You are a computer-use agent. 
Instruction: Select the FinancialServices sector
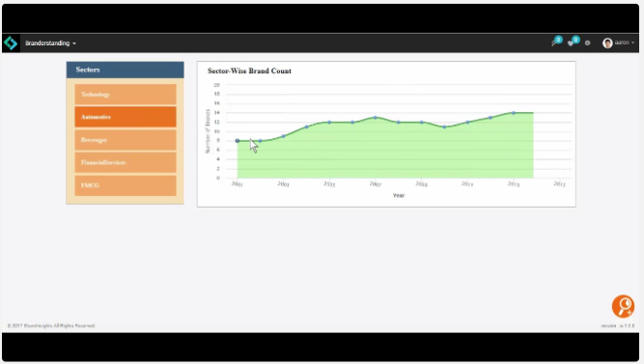pos(126,162)
